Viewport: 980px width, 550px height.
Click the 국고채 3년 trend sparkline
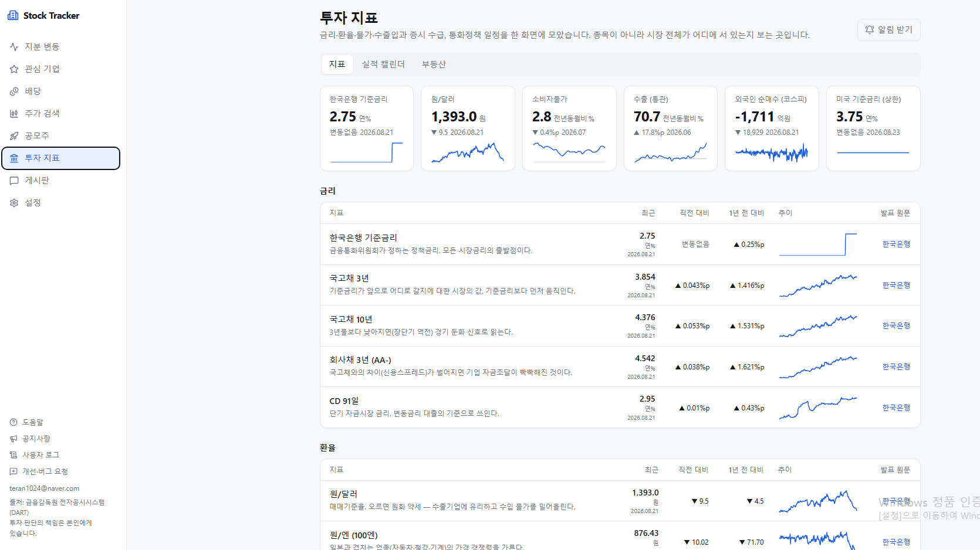point(818,286)
